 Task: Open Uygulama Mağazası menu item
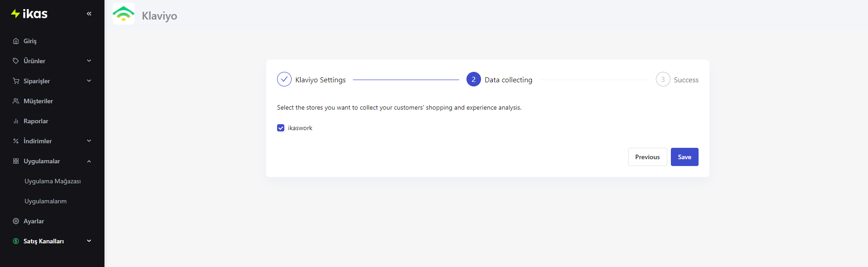tap(53, 181)
